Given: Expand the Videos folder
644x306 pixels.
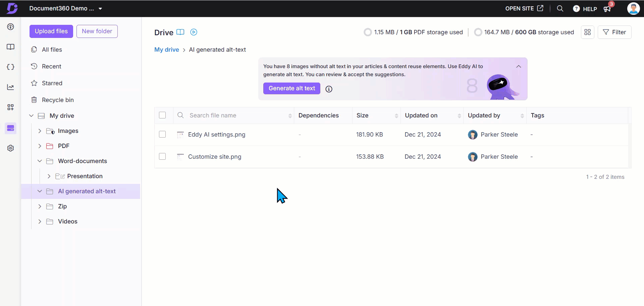Looking at the screenshot, I should (x=40, y=221).
